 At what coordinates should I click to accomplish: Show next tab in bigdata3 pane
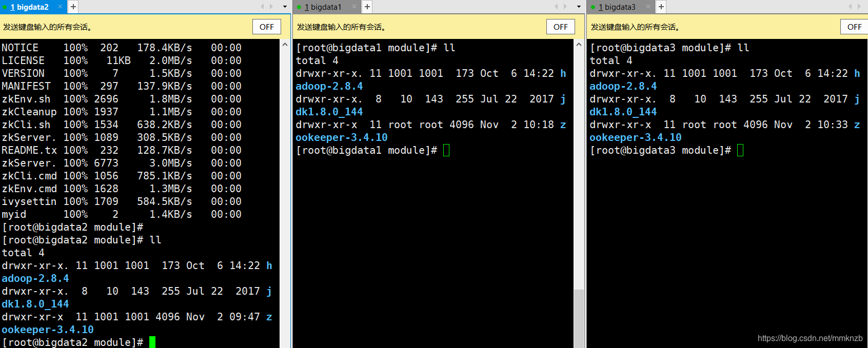tap(859, 7)
